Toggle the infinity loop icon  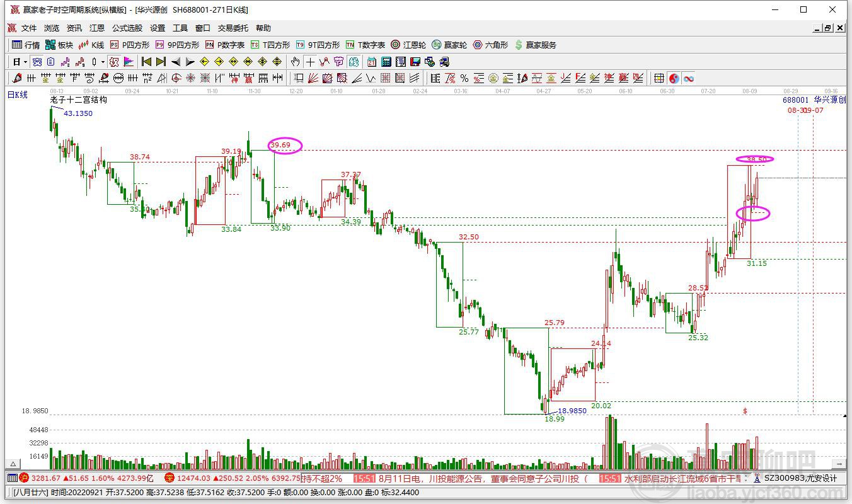689,78
